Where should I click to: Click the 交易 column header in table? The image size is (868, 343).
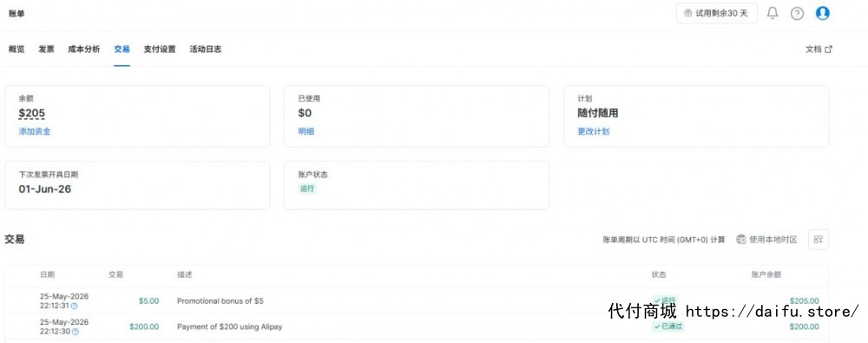pos(115,275)
